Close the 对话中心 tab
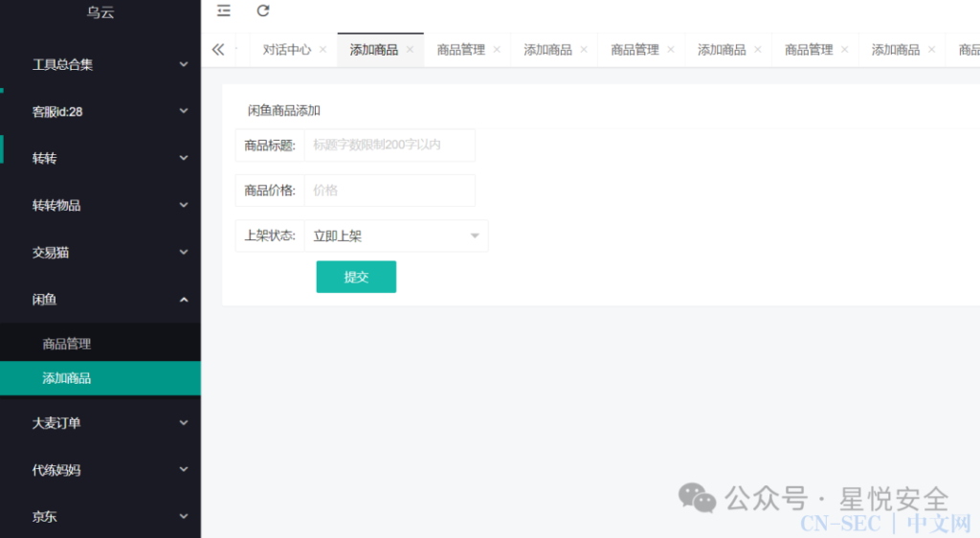The image size is (980, 538). coord(323,50)
